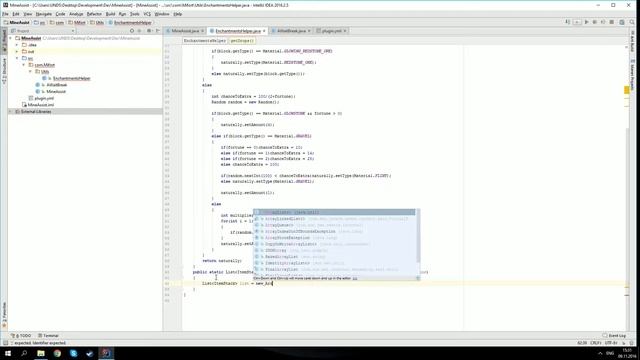Click the Search Everywhere magnifier icon
640x360 pixels.
click(632, 22)
